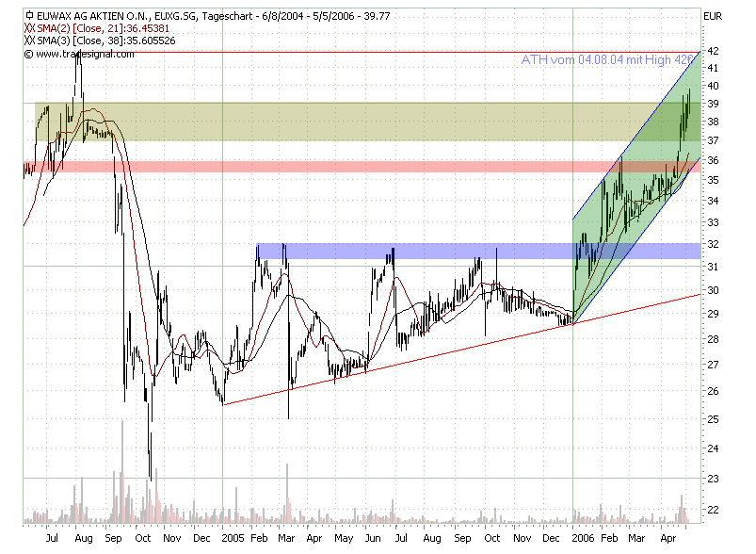Click the pink shaded price band near 36
Screen dimensions: 756x554
pyautogui.click(x=362, y=167)
